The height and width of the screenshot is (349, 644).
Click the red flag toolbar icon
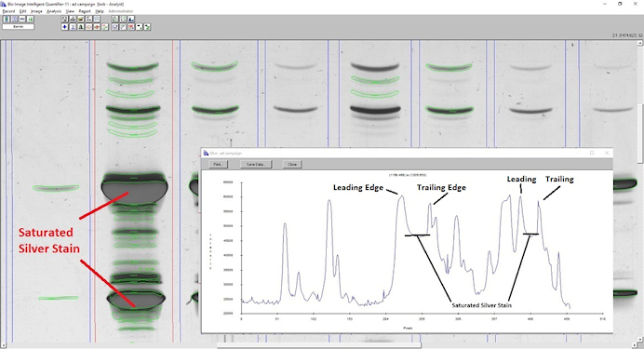point(131,27)
